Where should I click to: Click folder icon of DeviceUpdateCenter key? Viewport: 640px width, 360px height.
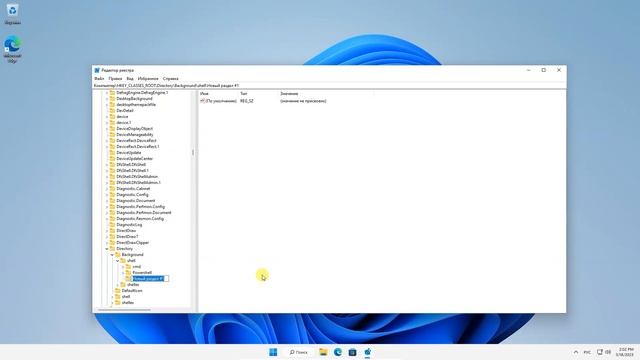click(112, 158)
